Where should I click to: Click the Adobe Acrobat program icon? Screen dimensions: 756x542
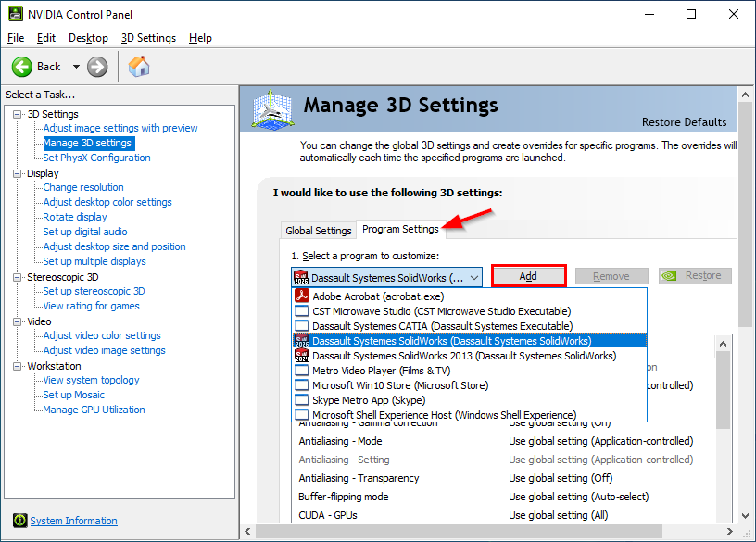[x=302, y=296]
